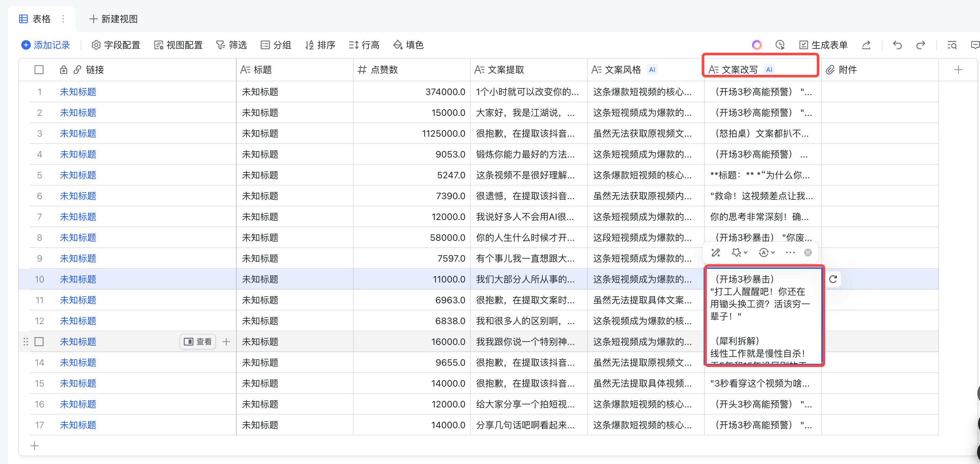Screen dimensions: 980x464
Task: Open the 筛选 filter menu
Action: [231, 45]
